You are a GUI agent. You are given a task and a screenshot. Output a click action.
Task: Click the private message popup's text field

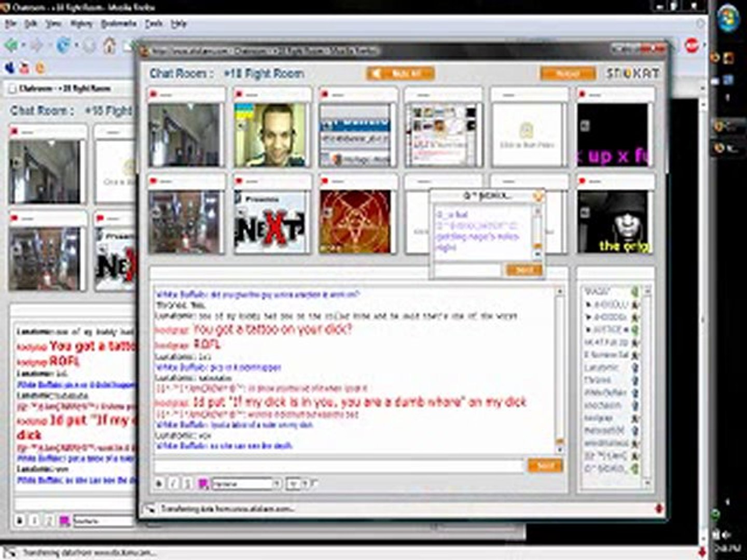(468, 270)
